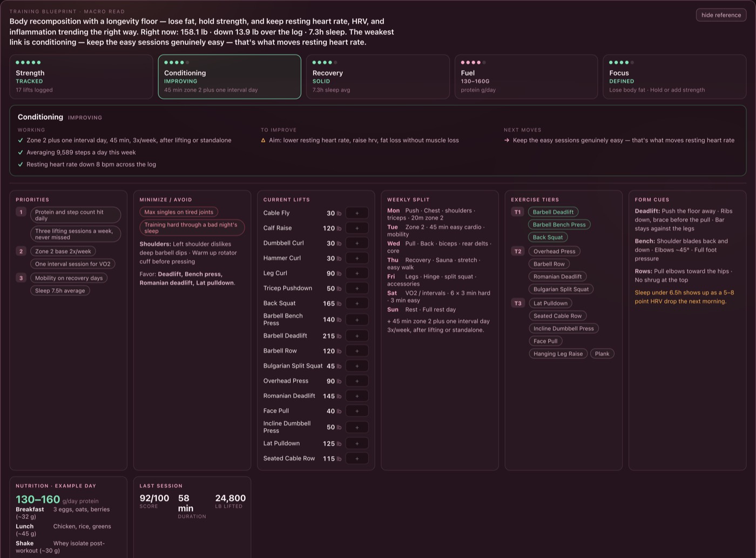This screenshot has height=558, width=756.
Task: Select the Face Pull tier chip
Action: coord(545,341)
